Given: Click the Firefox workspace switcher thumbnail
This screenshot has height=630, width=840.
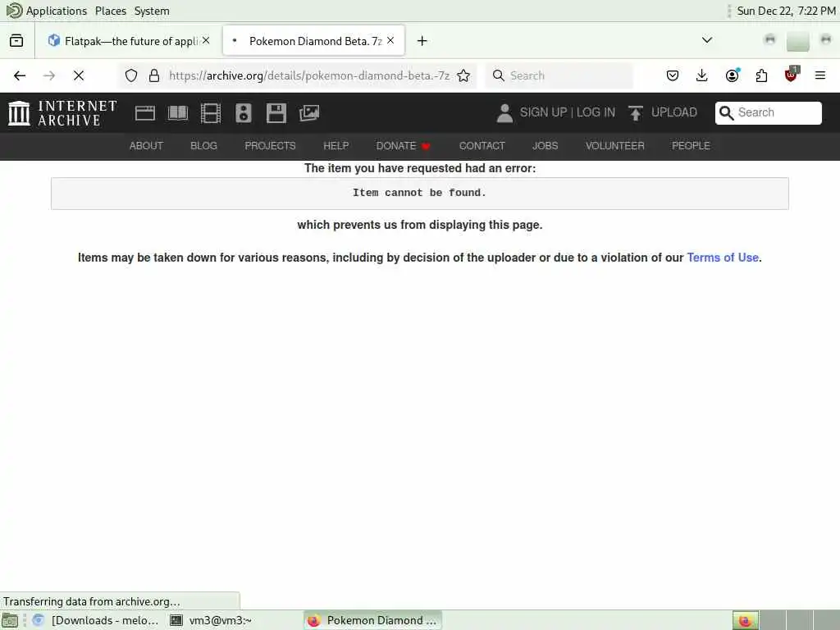Looking at the screenshot, I should pos(745,620).
